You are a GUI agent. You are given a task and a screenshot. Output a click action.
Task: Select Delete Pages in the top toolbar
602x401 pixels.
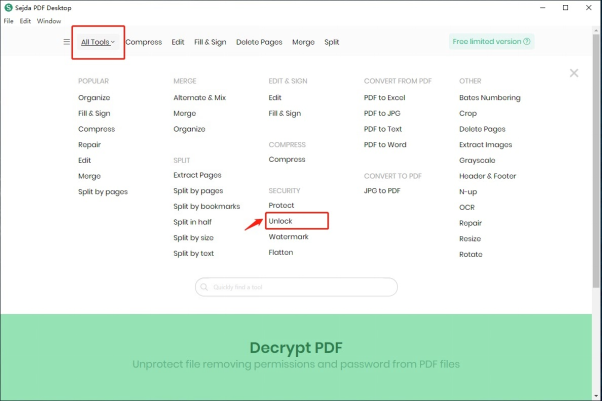pos(259,42)
